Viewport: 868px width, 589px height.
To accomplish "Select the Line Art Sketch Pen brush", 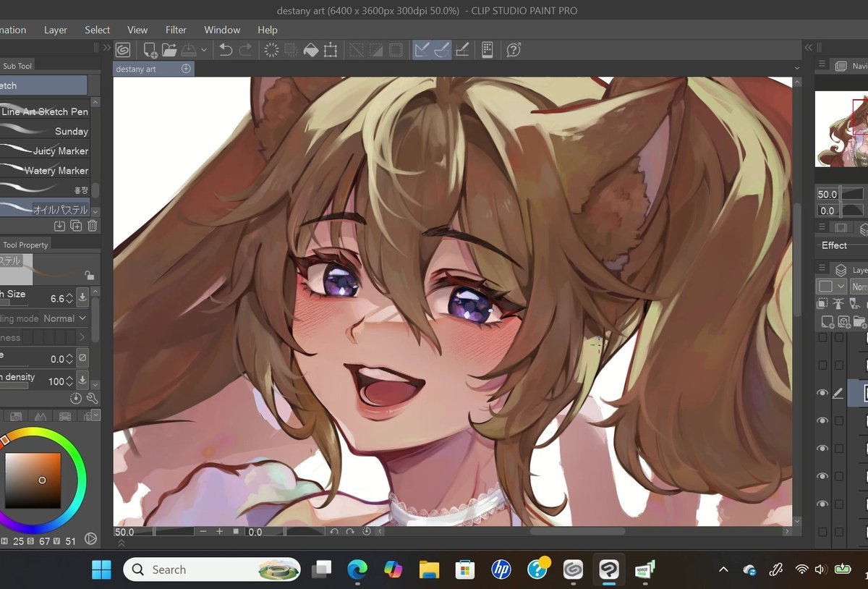I will pos(45,111).
